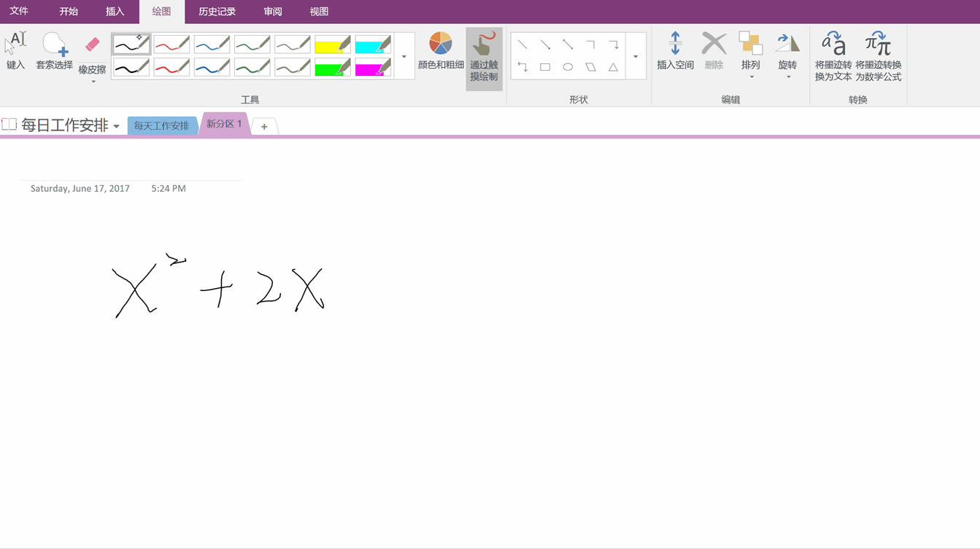Convert ink to math (将墨迹转换为数学公式)
The height and width of the screenshot is (549, 980).
[x=878, y=56]
